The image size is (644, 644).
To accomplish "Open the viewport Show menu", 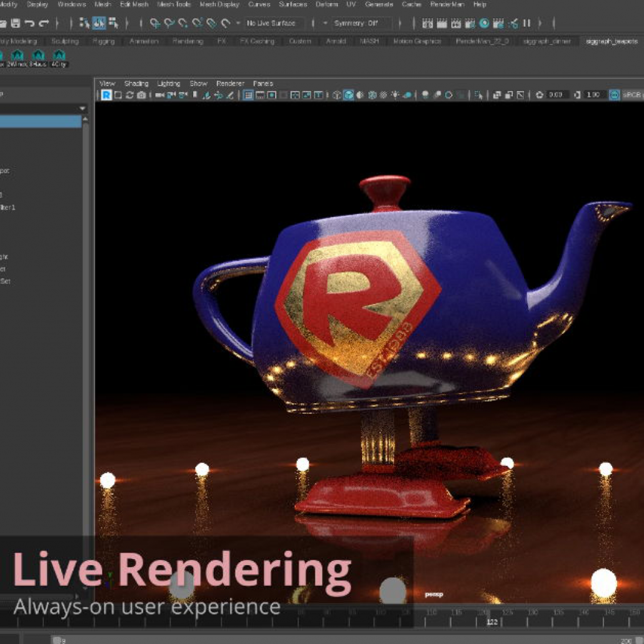I will click(x=198, y=83).
